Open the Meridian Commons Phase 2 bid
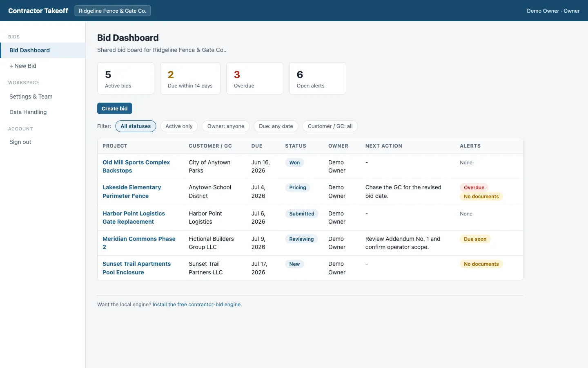Image resolution: width=588 pixels, height=368 pixels. [x=139, y=243]
